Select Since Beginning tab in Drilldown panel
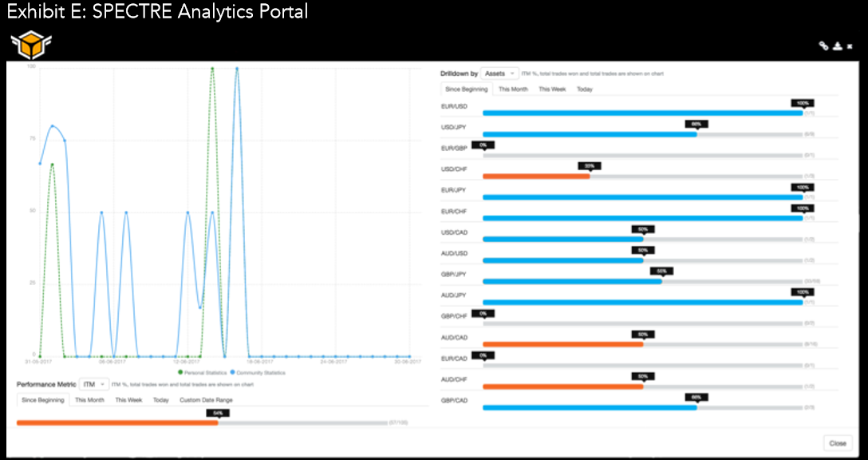868x460 pixels. (x=466, y=89)
